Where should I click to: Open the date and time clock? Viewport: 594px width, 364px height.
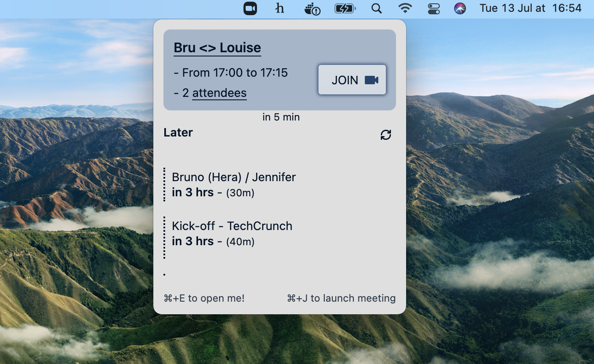[531, 8]
